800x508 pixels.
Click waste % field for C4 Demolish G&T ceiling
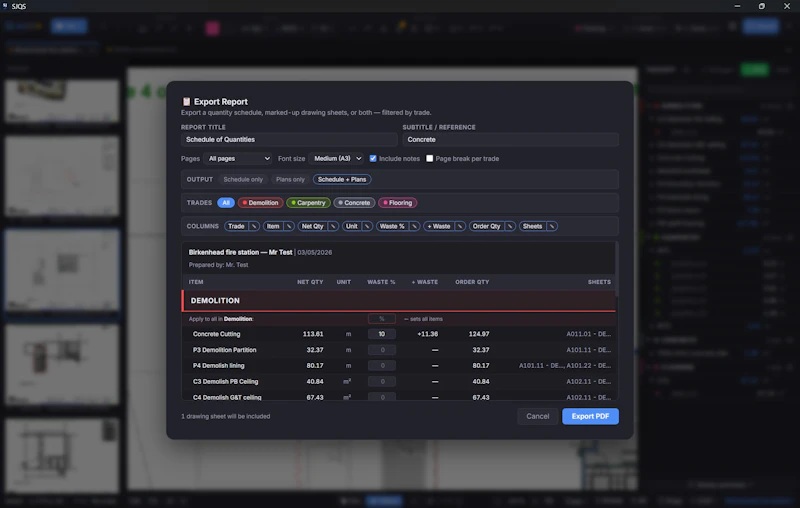click(382, 397)
